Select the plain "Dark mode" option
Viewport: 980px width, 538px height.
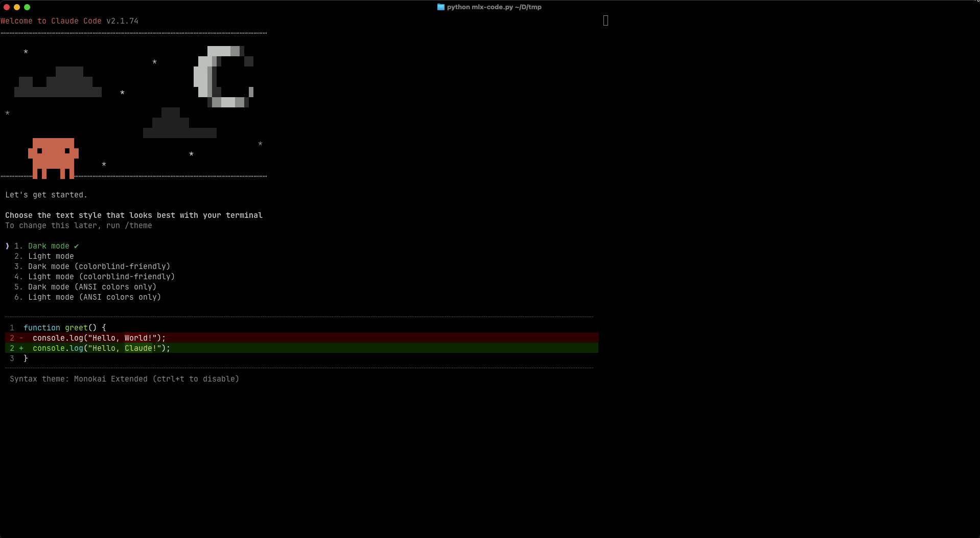click(x=49, y=246)
